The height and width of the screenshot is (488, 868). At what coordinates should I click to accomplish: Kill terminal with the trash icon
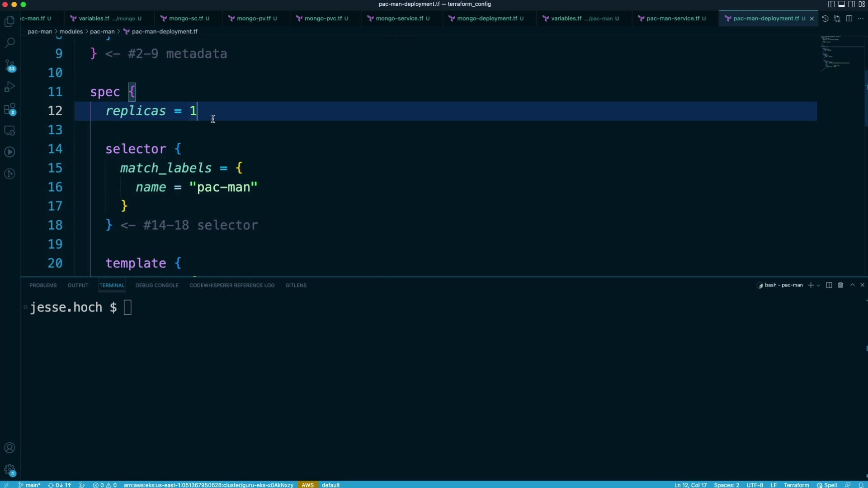(840, 285)
